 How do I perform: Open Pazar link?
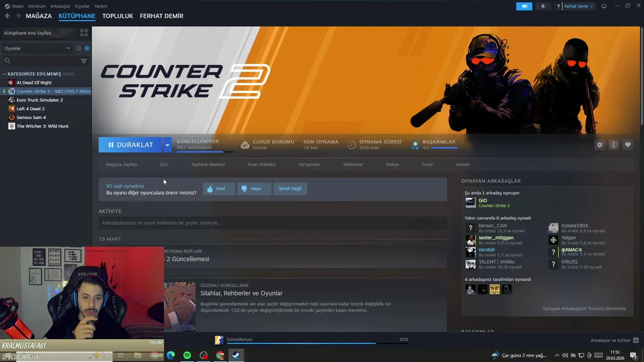click(x=427, y=164)
